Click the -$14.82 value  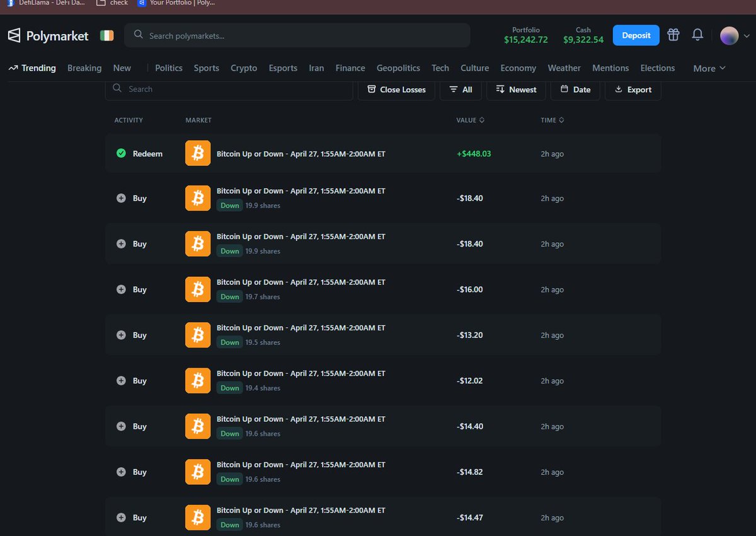click(469, 472)
